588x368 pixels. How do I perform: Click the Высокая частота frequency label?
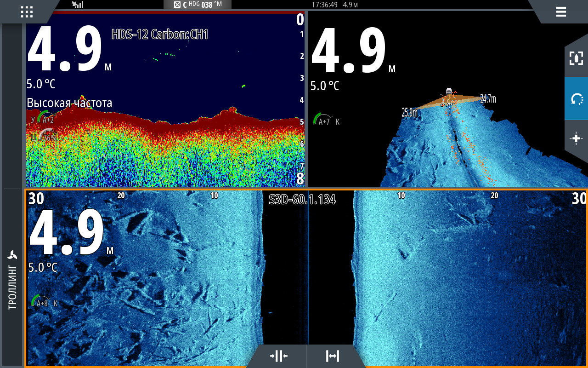[69, 103]
